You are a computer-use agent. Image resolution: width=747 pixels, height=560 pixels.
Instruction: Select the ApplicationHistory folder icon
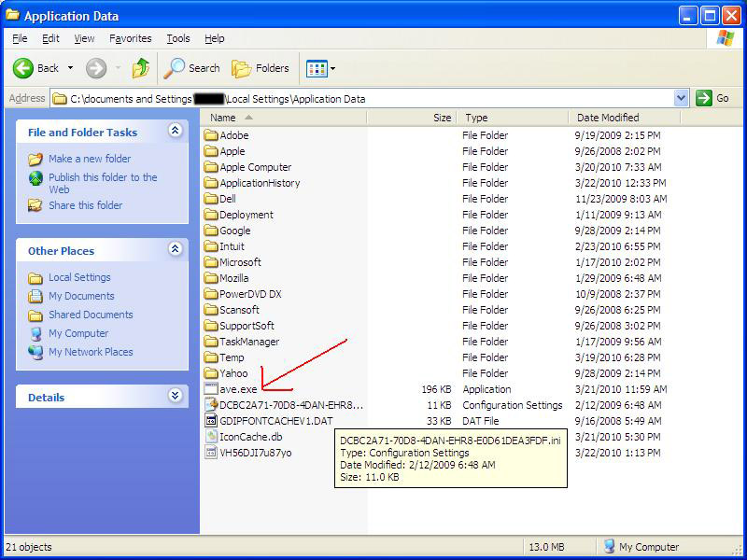click(x=211, y=183)
